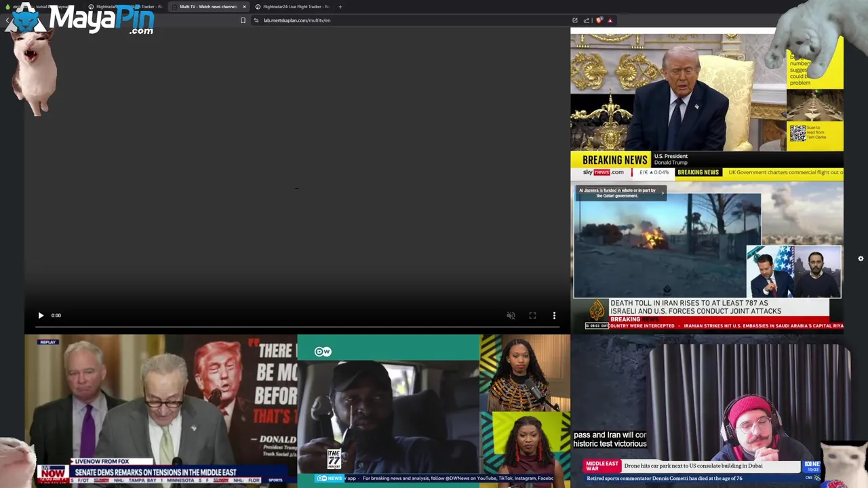Select the Al Jazeera live stream
This screenshot has height=488, width=868.
707,257
